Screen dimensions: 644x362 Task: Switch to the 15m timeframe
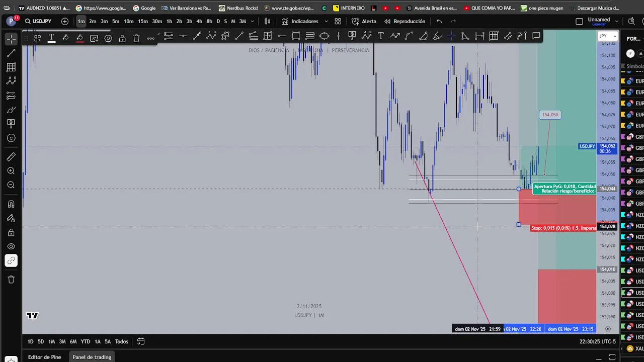[143, 21]
